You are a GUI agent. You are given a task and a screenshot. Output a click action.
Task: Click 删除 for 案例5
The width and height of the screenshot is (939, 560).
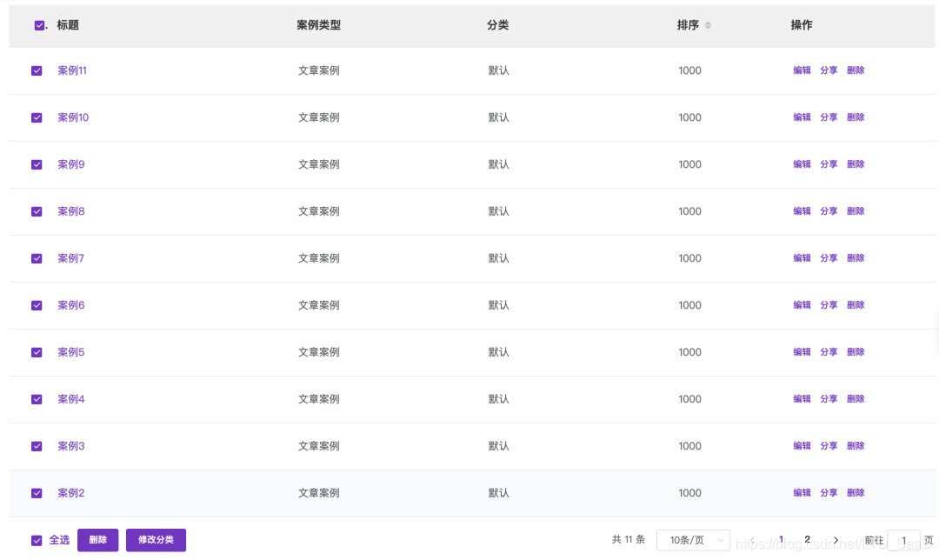coord(856,351)
